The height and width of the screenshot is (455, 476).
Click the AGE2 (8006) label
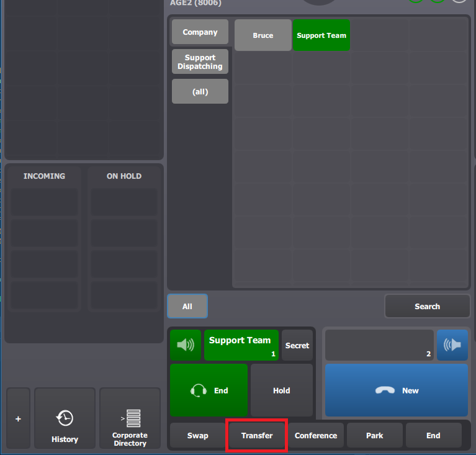tap(196, 3)
